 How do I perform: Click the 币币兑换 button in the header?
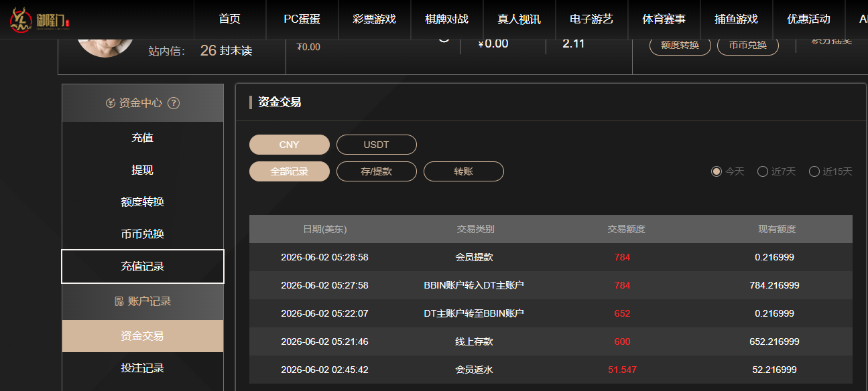tap(747, 46)
